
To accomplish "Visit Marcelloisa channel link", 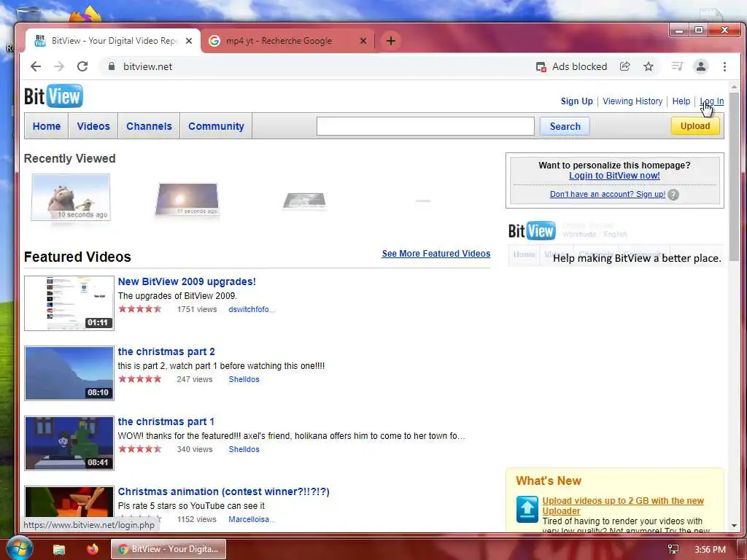I will [251, 519].
